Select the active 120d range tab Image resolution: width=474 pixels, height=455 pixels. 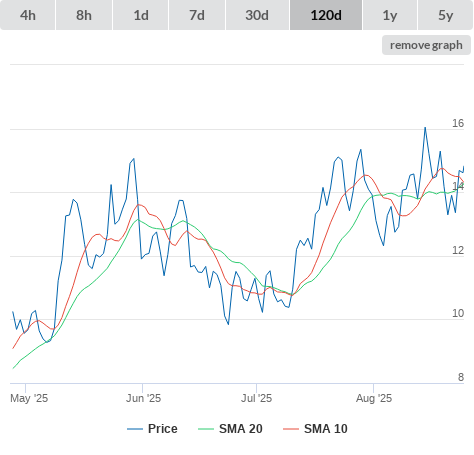(326, 15)
